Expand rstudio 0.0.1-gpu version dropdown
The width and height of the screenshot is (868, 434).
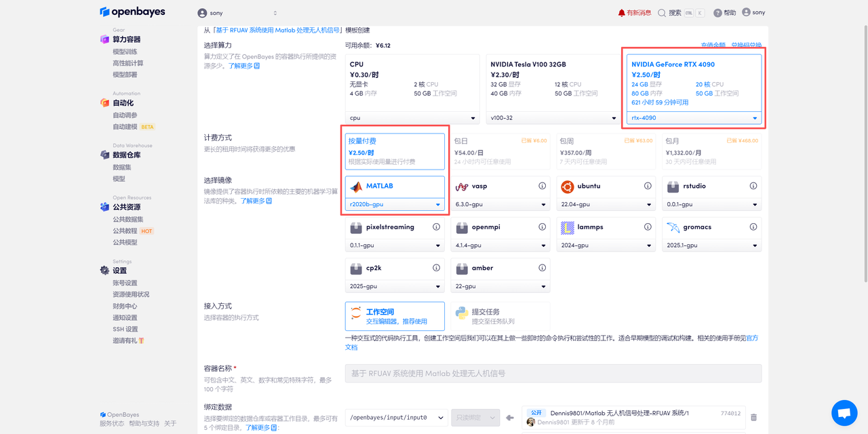click(x=712, y=204)
